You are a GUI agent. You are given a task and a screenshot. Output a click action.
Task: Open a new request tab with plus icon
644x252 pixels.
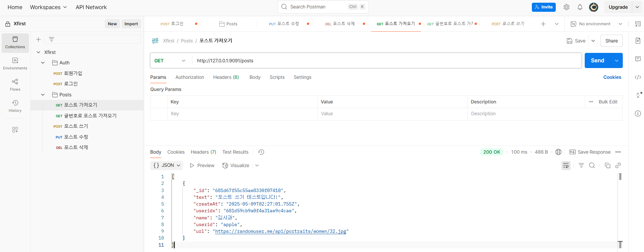[543, 24]
